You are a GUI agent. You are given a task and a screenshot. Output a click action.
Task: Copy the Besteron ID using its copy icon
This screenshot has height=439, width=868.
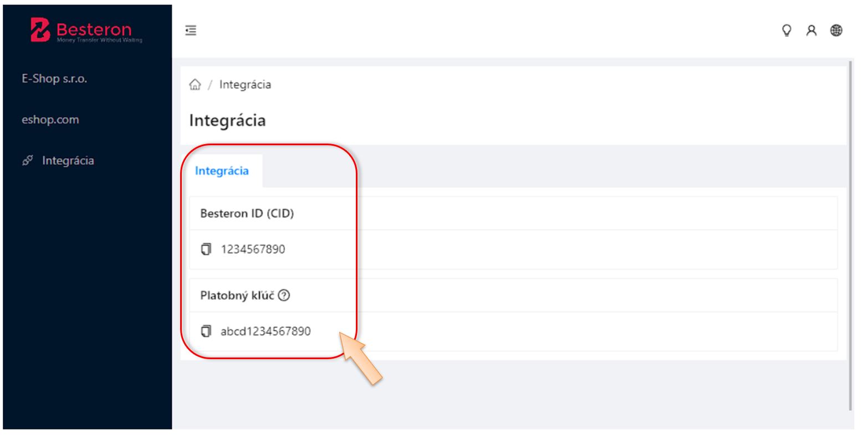click(x=206, y=249)
